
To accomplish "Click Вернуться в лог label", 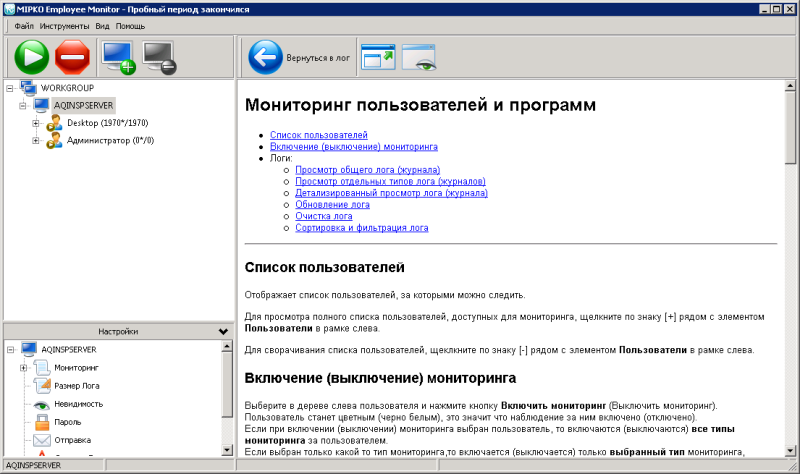I will click(x=318, y=58).
